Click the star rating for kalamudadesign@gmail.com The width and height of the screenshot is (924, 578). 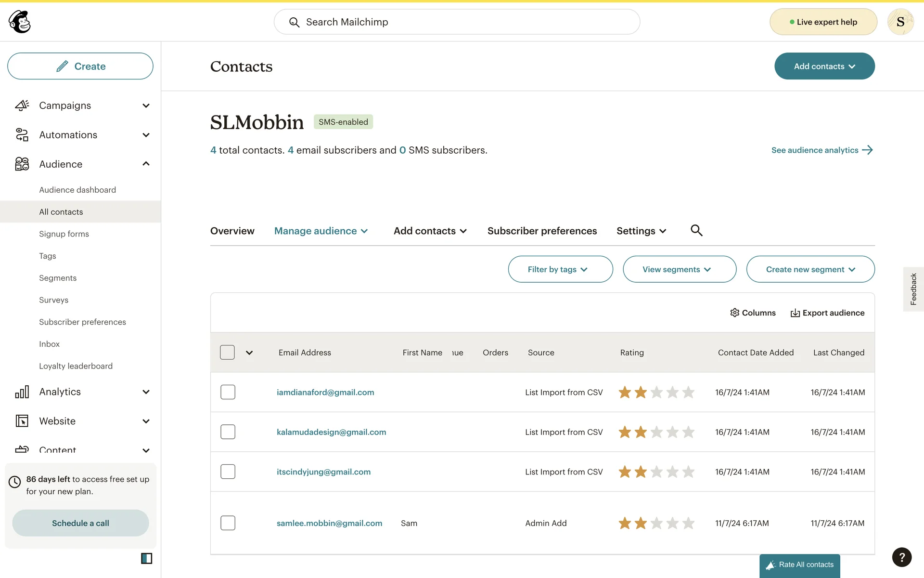tap(656, 432)
